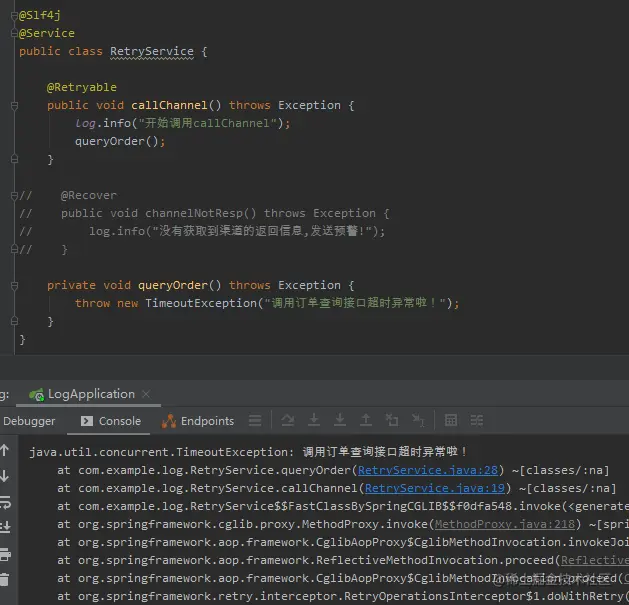Viewport: 629px width, 605px height.
Task: Click the Run to Cursor icon
Action: point(418,420)
